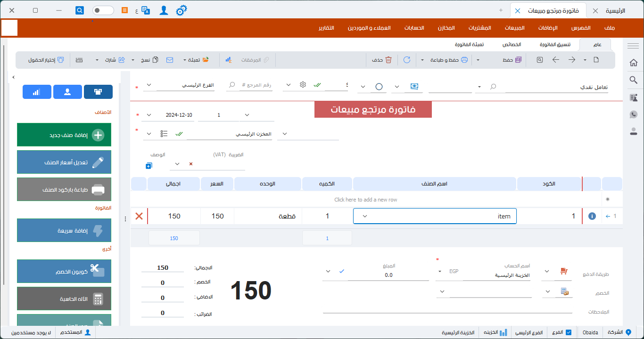Open the item name dropdown in the row
The image size is (644, 339).
pos(364,216)
